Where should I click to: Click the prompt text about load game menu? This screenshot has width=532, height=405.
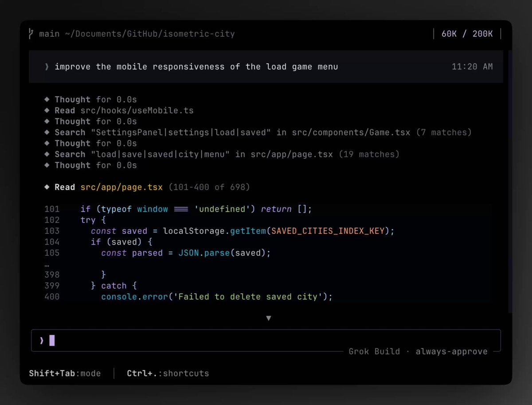[196, 66]
